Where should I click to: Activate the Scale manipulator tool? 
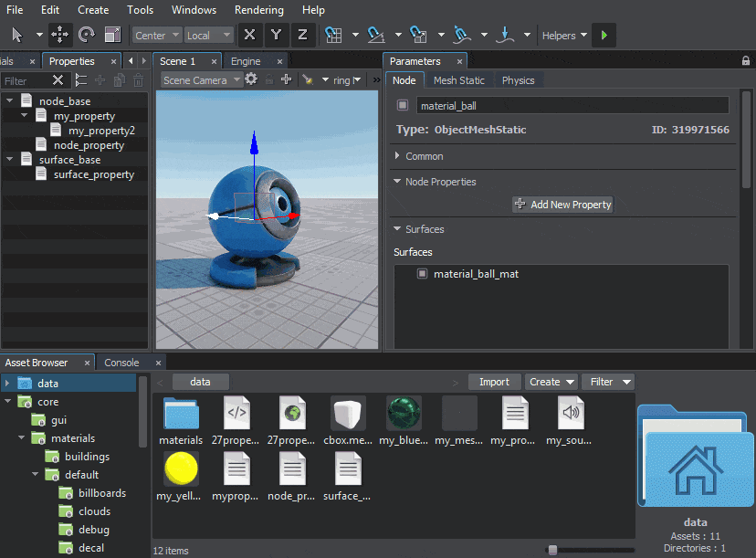(x=113, y=35)
